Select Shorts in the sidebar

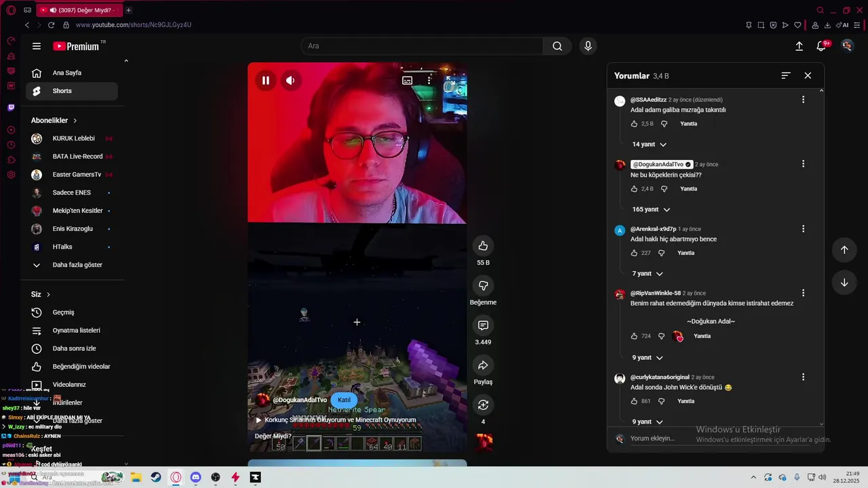click(71, 91)
